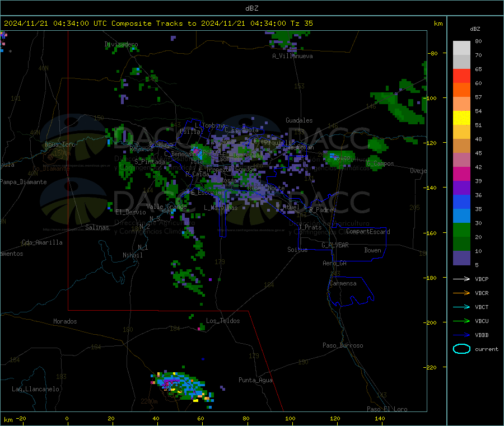Viewport: 504px width, 426px height.
Task: Click the 'Carmensa' map label
Action: [343, 283]
